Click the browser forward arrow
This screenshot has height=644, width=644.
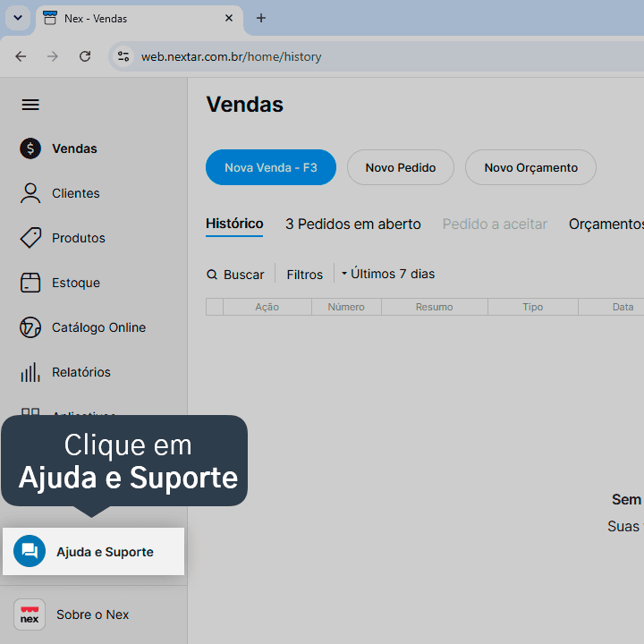[53, 56]
